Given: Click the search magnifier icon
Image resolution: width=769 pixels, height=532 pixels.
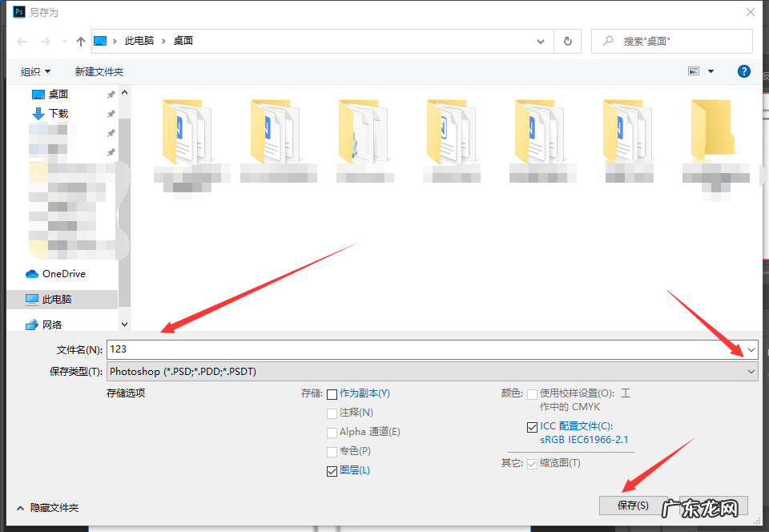Looking at the screenshot, I should pos(608,41).
